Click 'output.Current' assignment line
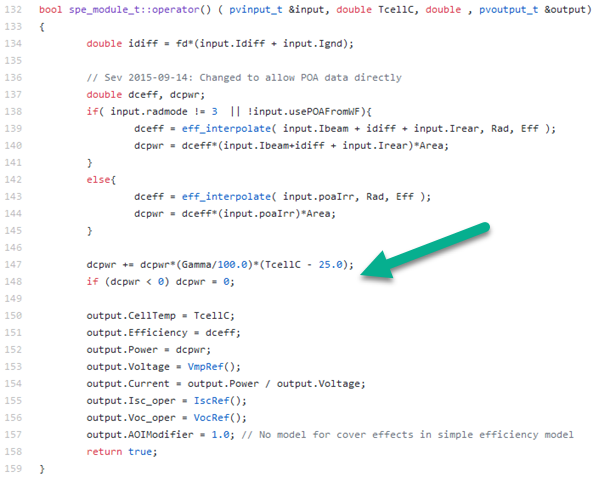Screen dimensions: 599x477 pos(226,384)
